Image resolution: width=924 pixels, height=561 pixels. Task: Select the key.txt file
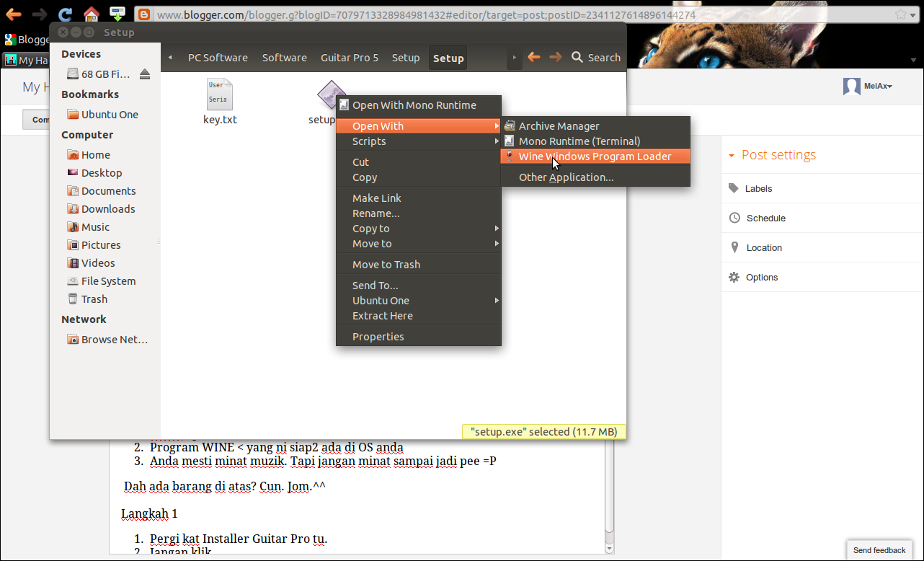pyautogui.click(x=220, y=102)
